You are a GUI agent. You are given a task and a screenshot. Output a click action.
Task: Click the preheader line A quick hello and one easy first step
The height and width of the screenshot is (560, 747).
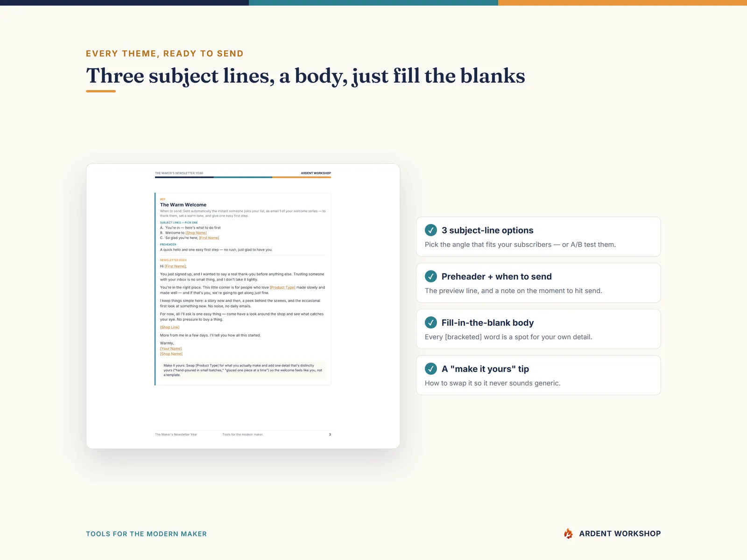coord(216,250)
